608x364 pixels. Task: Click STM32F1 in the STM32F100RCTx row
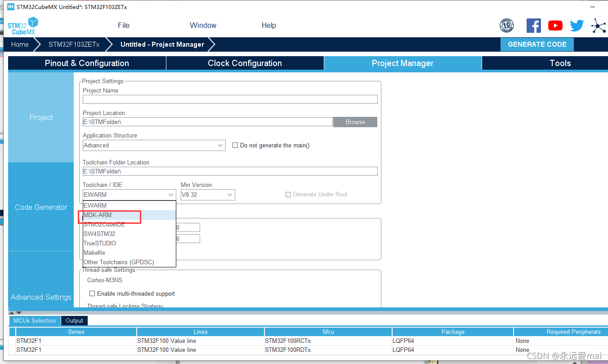[76, 341]
